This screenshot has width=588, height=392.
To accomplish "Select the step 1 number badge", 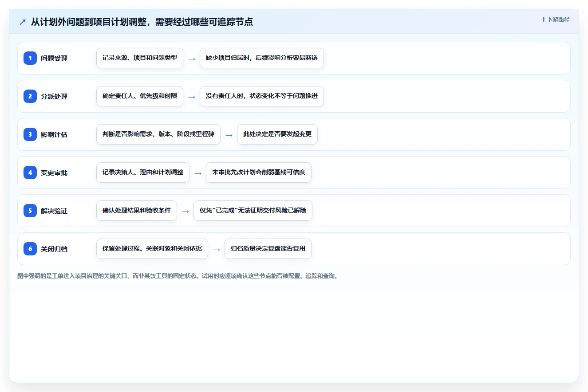I will (30, 58).
